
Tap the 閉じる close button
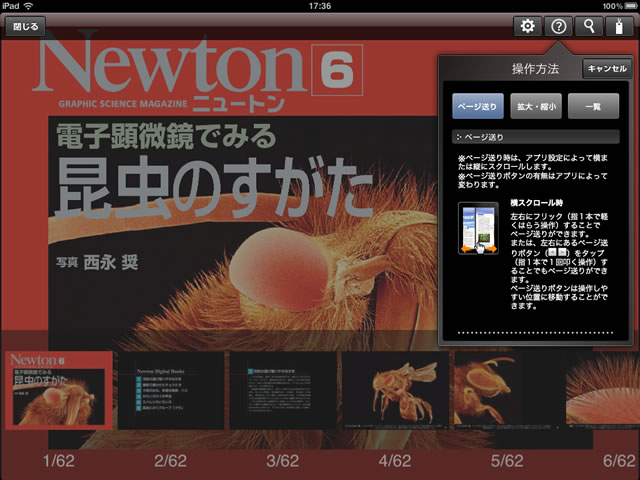pos(25,27)
